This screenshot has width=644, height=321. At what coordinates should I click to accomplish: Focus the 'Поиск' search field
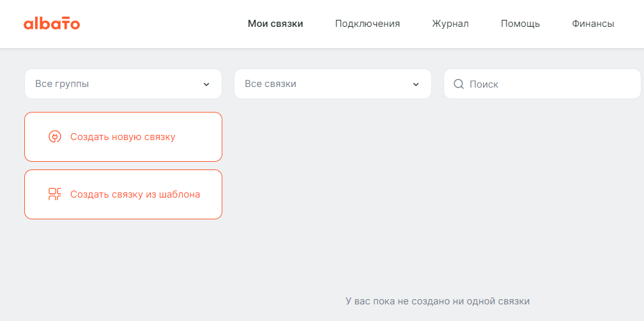click(x=549, y=84)
